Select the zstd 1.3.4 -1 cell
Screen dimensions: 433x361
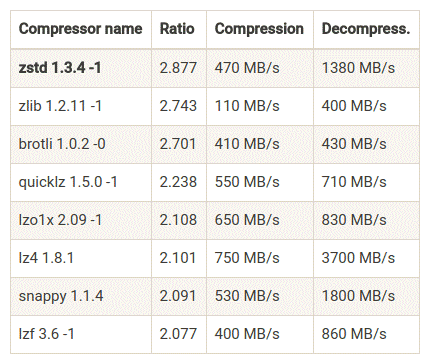coord(81,68)
